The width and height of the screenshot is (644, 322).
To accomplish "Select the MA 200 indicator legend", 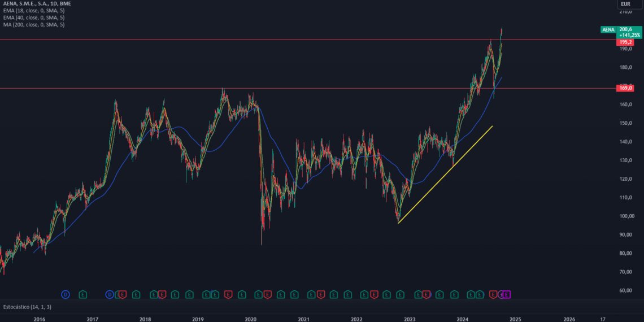I will point(34,25).
